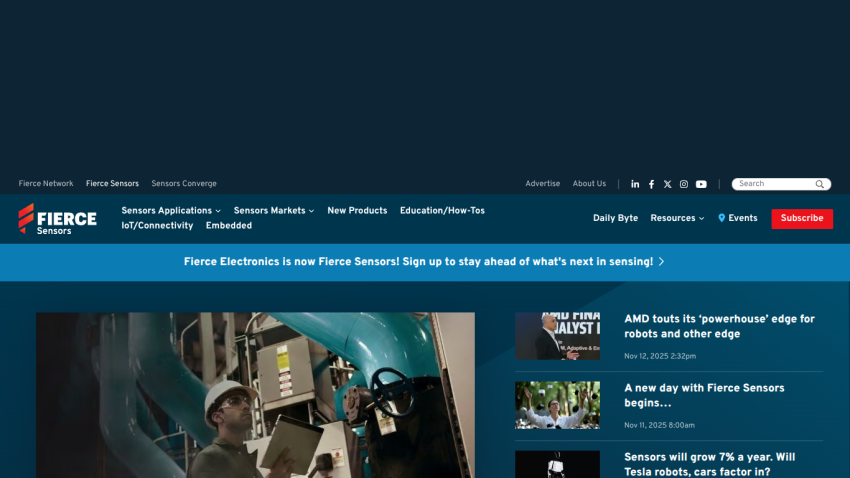Click the Tesla robots article thumbnail
The height and width of the screenshot is (478, 850).
tap(557, 464)
